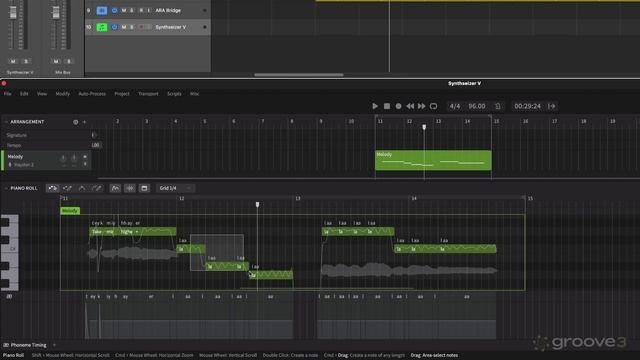Click the Synthesizer V mixer channel fader
640x360 pixels.
click(x=13, y=12)
